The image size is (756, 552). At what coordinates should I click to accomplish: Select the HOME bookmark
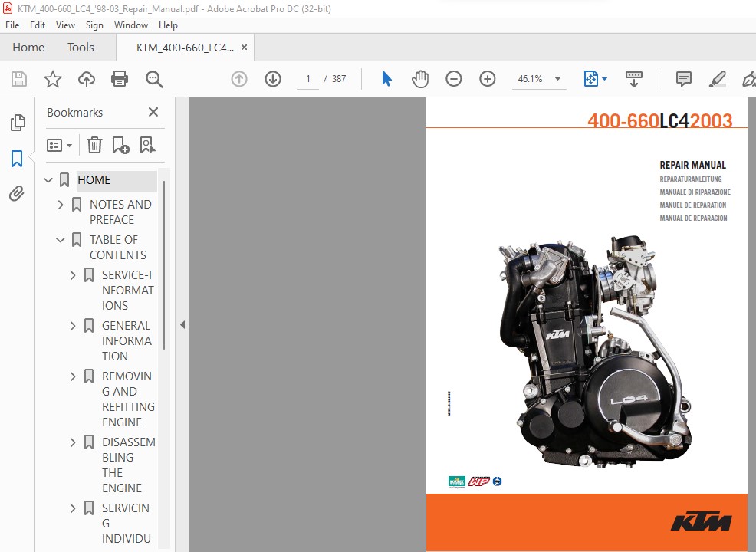click(x=94, y=180)
